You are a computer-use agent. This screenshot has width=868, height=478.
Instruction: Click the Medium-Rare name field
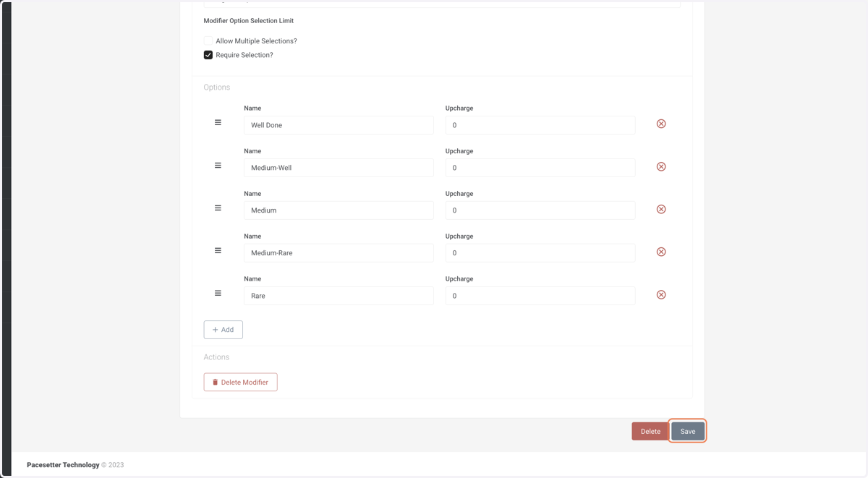(339, 253)
